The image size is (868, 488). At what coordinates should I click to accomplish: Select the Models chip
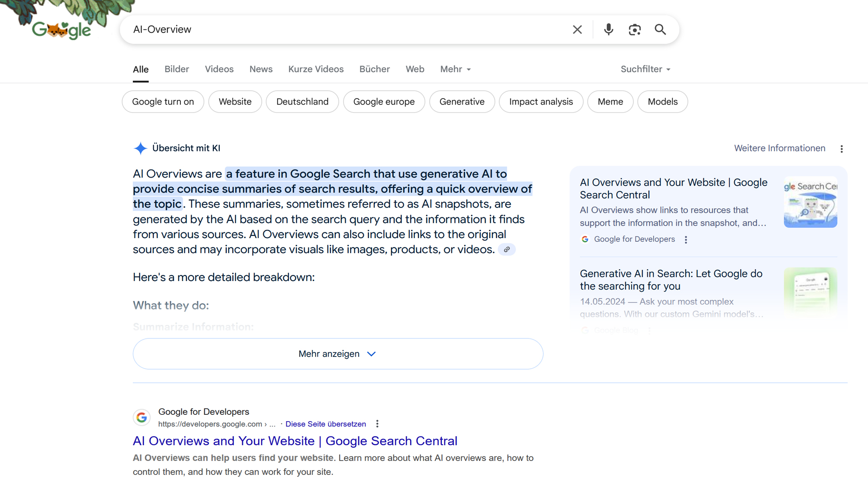coord(663,102)
